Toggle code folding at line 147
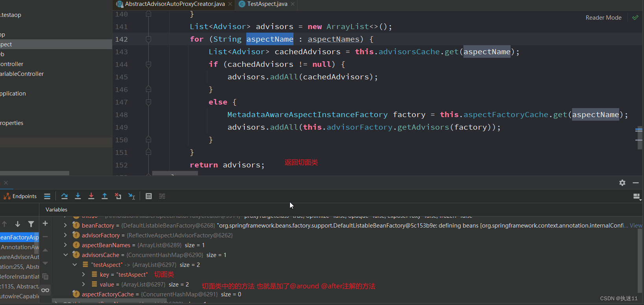The height and width of the screenshot is (305, 644). (148, 102)
